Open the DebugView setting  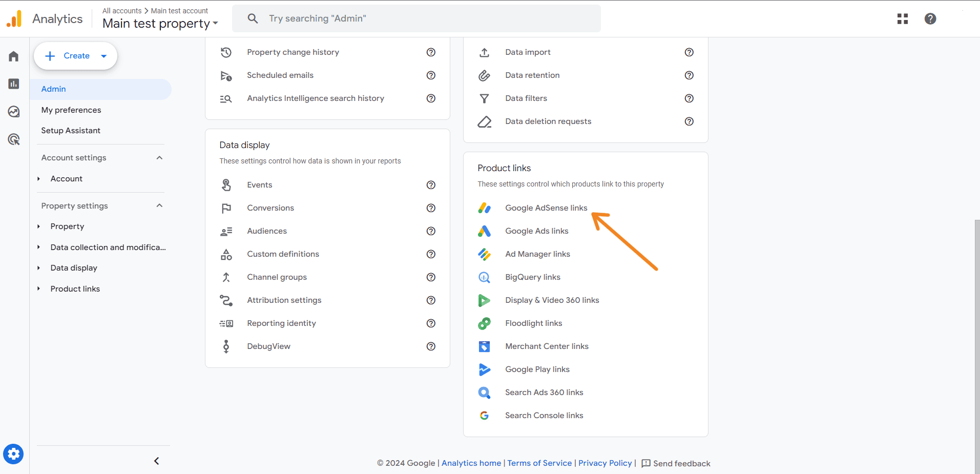coord(268,346)
